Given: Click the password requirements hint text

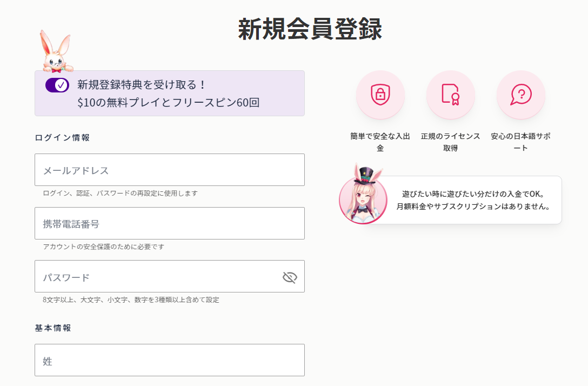Looking at the screenshot, I should (131, 300).
